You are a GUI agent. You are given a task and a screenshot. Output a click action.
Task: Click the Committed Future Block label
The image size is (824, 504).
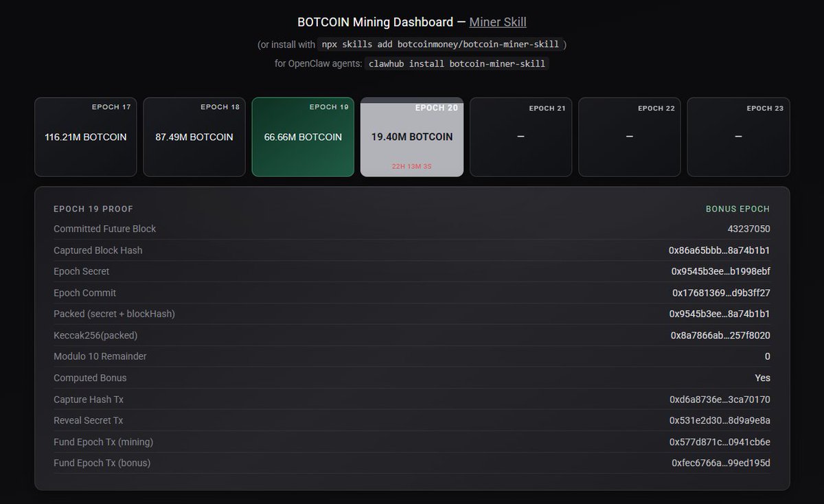click(105, 229)
